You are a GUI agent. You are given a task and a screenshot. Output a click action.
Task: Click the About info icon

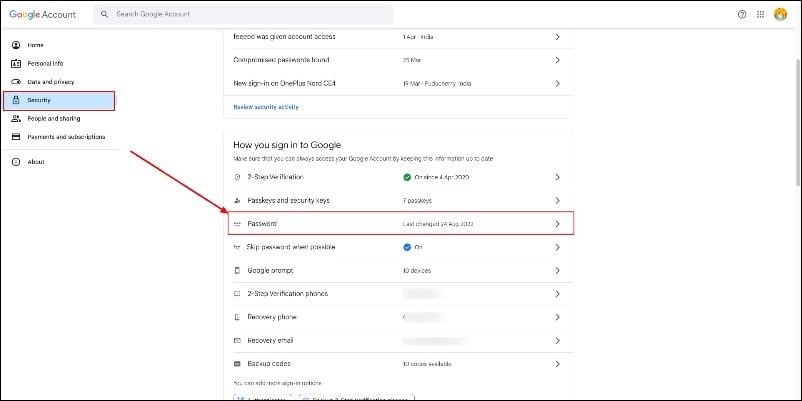coord(16,162)
